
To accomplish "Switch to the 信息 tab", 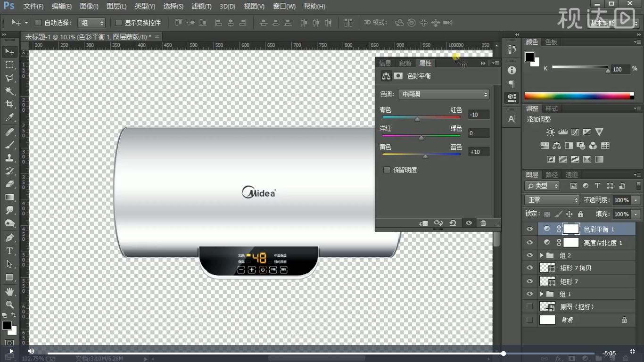I will [385, 63].
